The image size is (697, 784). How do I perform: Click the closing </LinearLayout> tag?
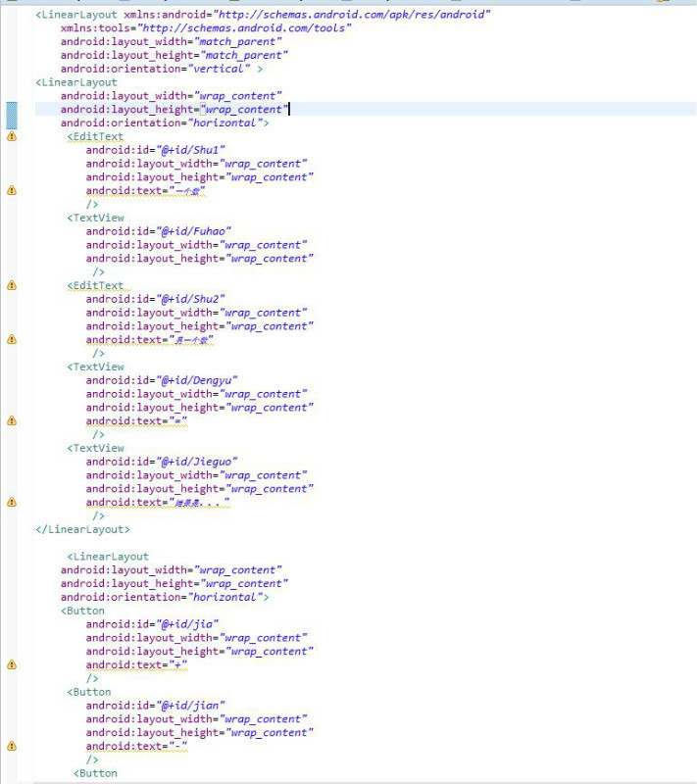coord(82,529)
